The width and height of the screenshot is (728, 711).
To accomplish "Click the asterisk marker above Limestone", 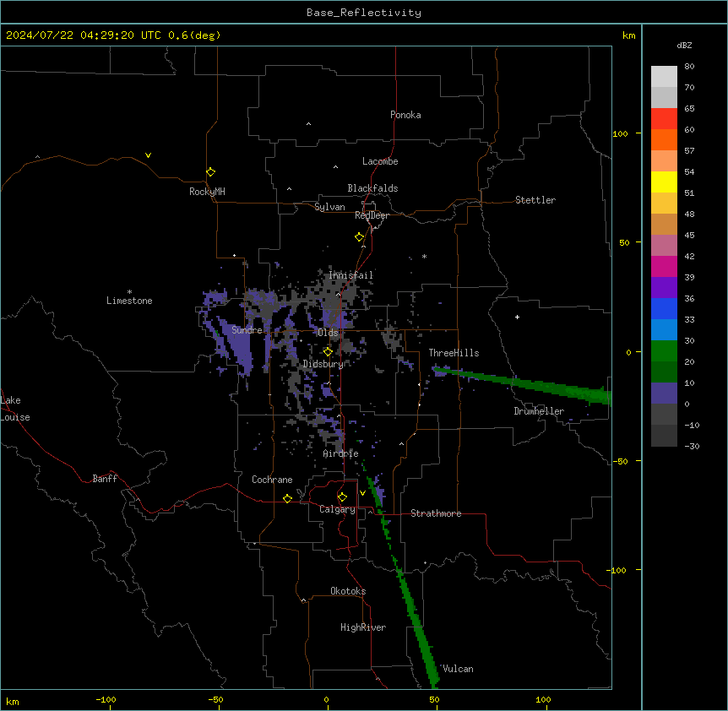I will tap(129, 292).
